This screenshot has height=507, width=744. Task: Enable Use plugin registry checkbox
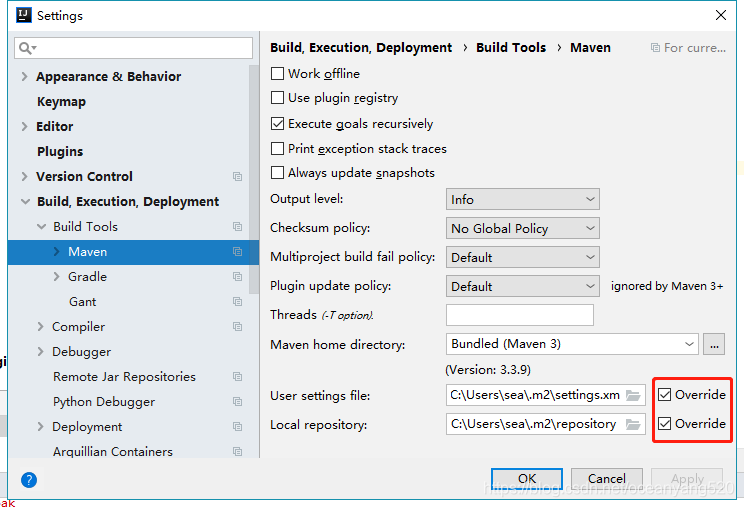pos(277,98)
